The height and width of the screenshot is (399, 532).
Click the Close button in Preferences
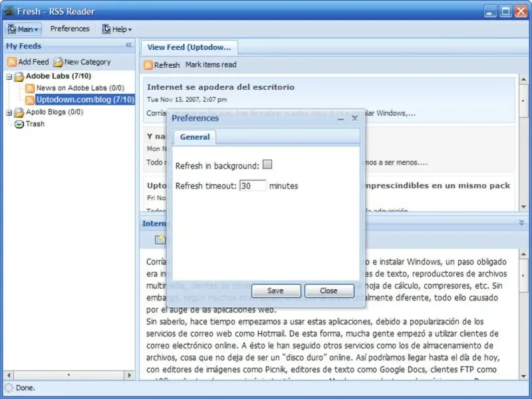click(329, 291)
